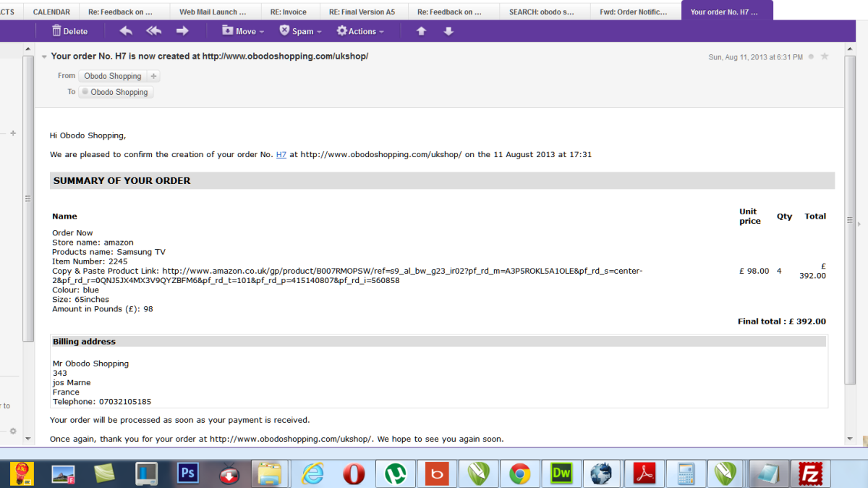Open the first CorelDRAW icon beside the red b
The image size is (868, 488).
(477, 474)
